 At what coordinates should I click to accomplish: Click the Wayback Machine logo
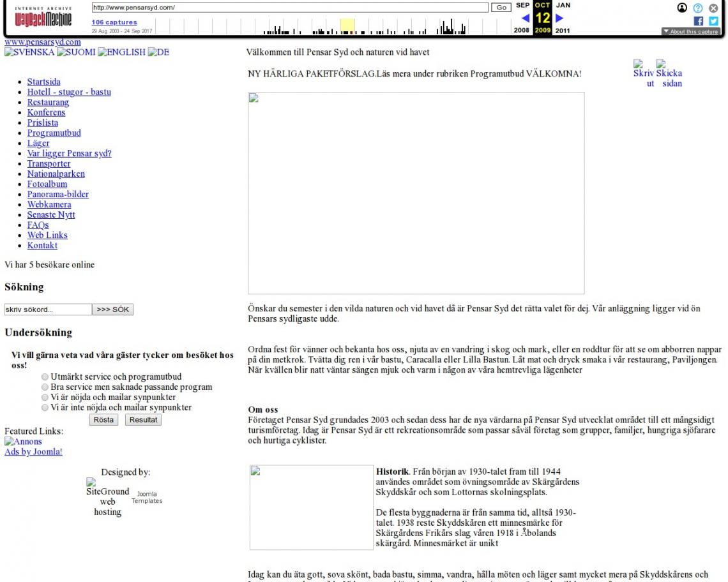[x=43, y=17]
